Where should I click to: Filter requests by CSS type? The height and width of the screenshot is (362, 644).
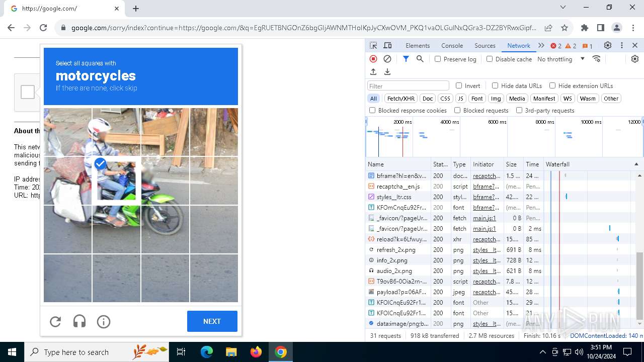pyautogui.click(x=445, y=99)
